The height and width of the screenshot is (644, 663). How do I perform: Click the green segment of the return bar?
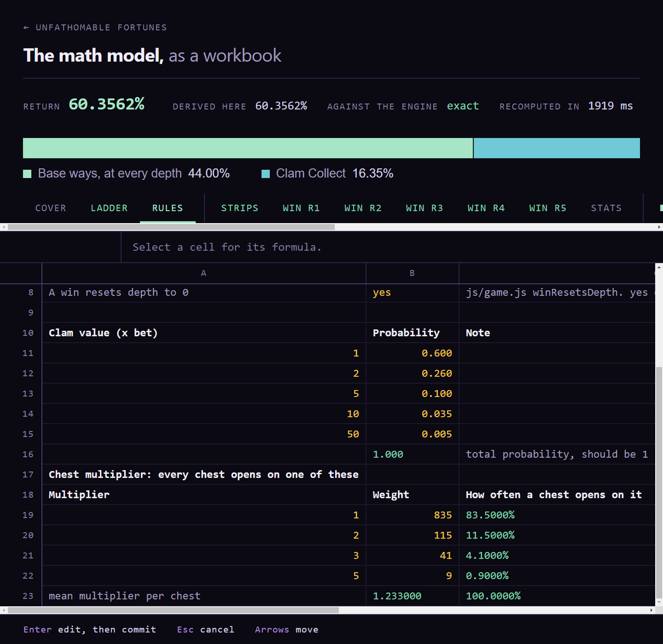248,148
